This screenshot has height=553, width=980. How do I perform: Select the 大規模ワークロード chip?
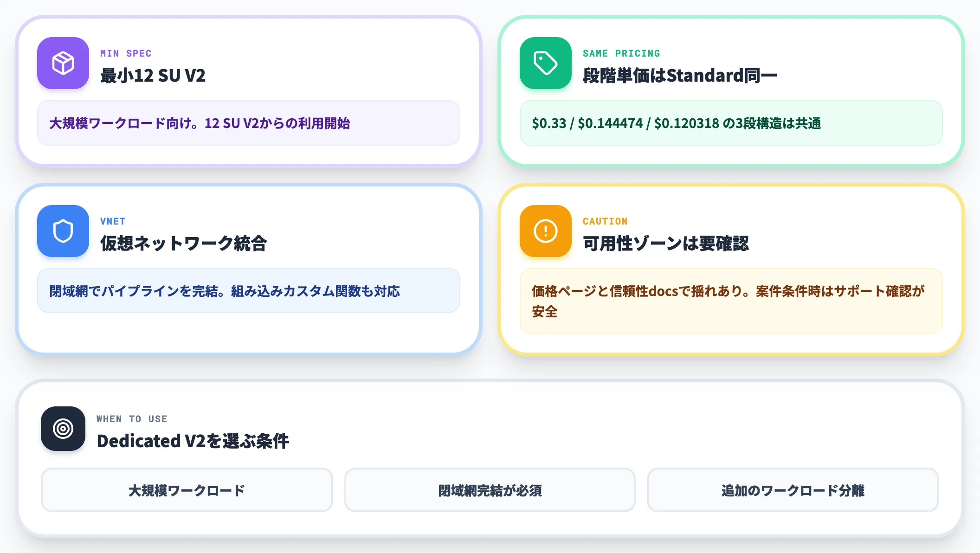187,490
